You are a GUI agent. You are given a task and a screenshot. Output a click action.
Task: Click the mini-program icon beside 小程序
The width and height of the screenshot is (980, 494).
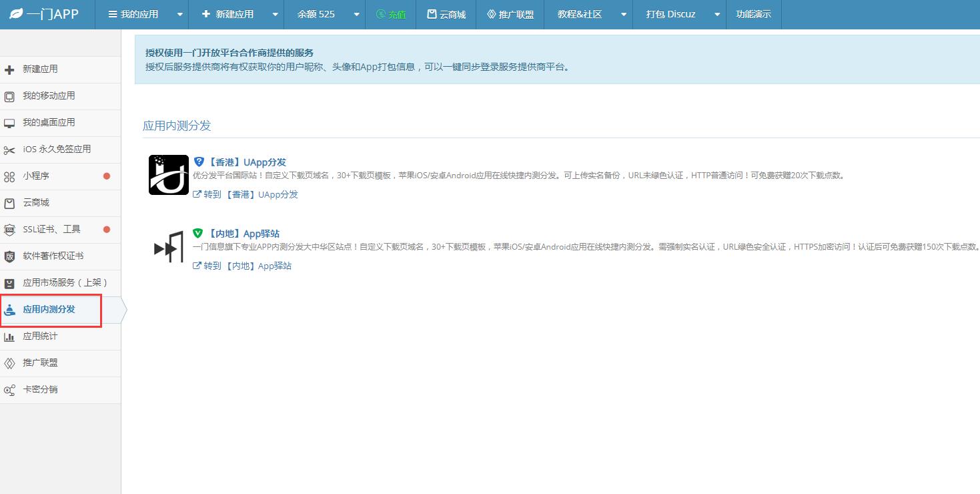coord(9,176)
